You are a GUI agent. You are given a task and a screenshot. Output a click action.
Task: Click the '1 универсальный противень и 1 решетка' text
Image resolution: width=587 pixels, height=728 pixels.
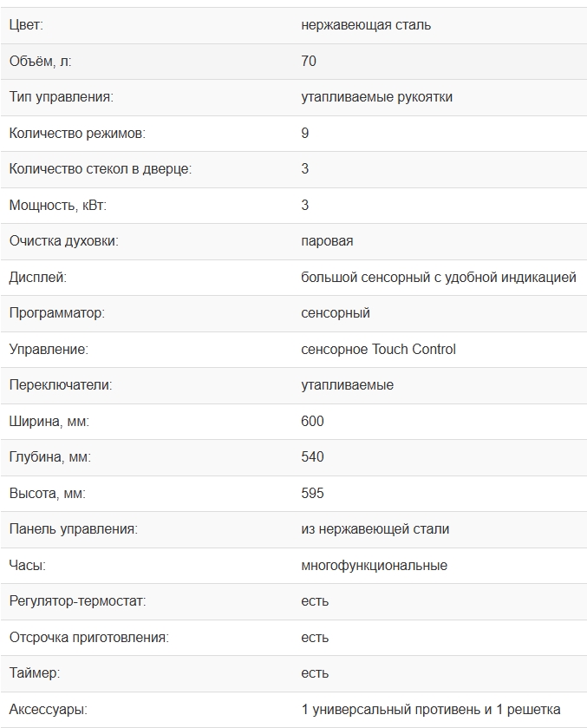(x=430, y=710)
